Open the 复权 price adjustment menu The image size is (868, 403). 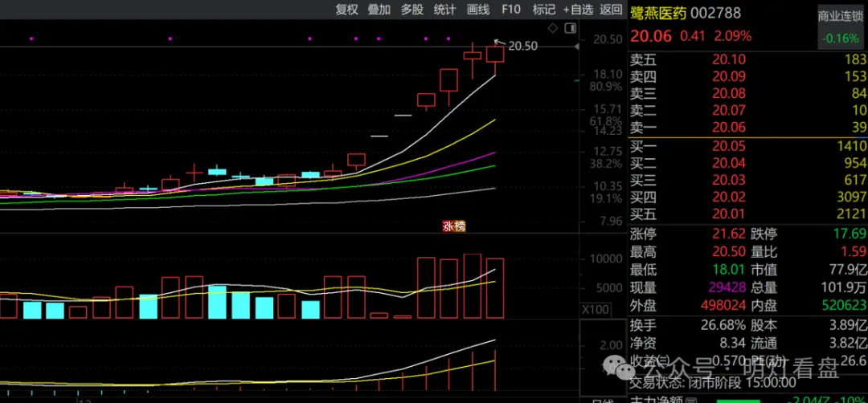[347, 10]
